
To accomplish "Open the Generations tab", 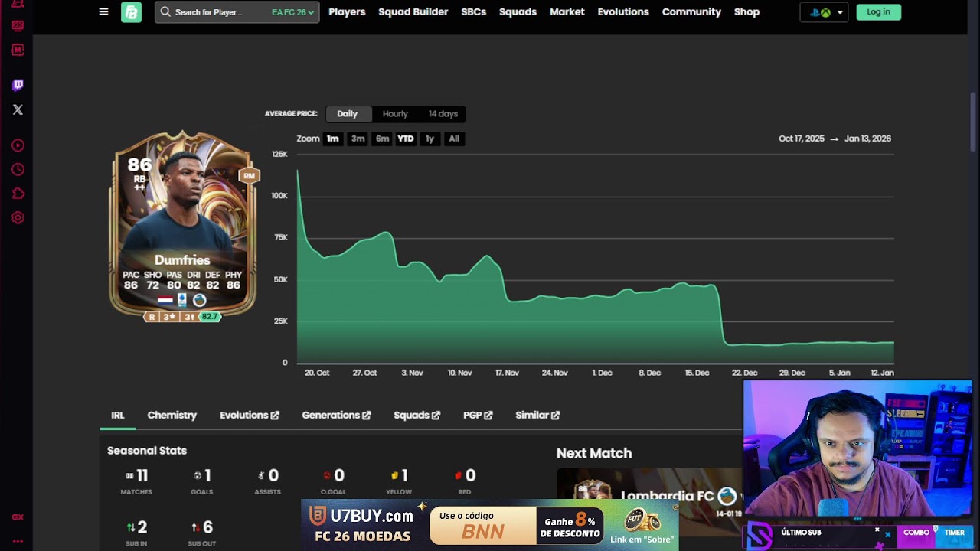I will [x=336, y=416].
